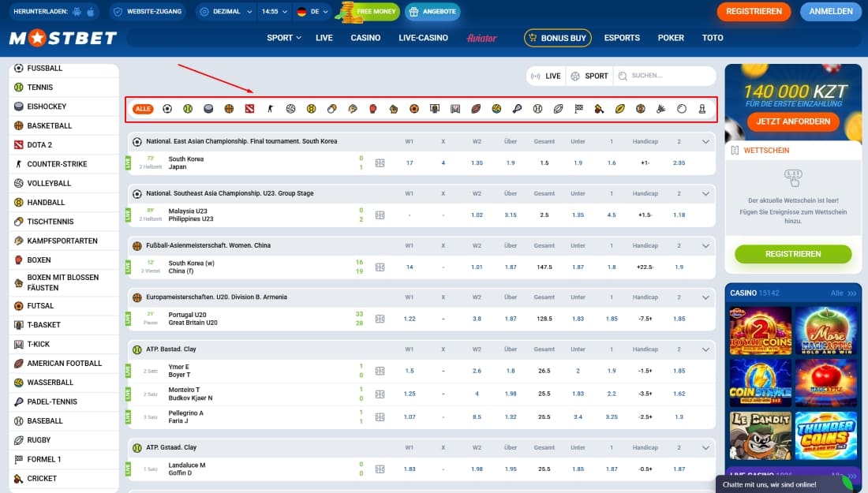The width and height of the screenshot is (868, 493).
Task: Select the American football icon in filter bar
Action: (476, 109)
